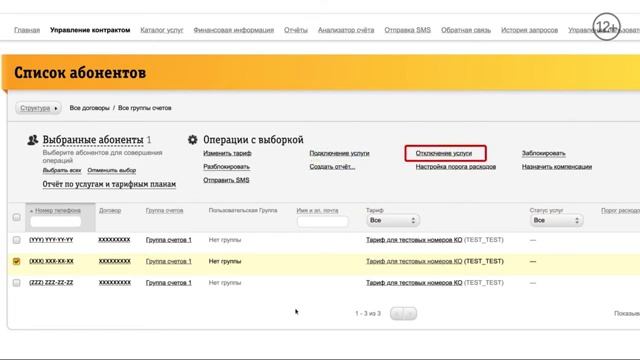Screen dimensions: 640x360
Task: Open the Статус услуг filter dropdown
Action: 556,220
